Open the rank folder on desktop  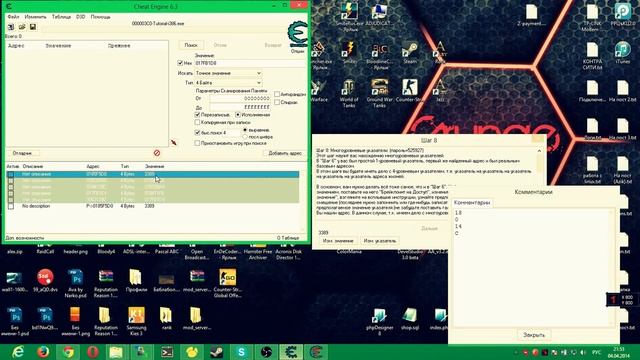[166, 318]
